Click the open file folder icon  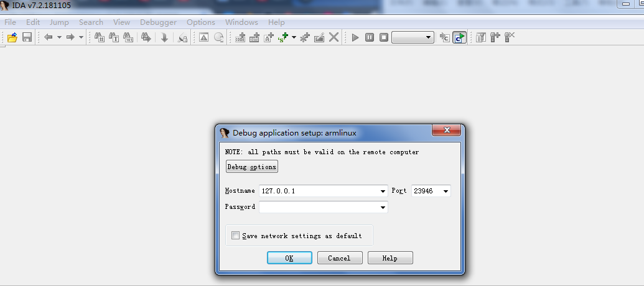(x=12, y=37)
